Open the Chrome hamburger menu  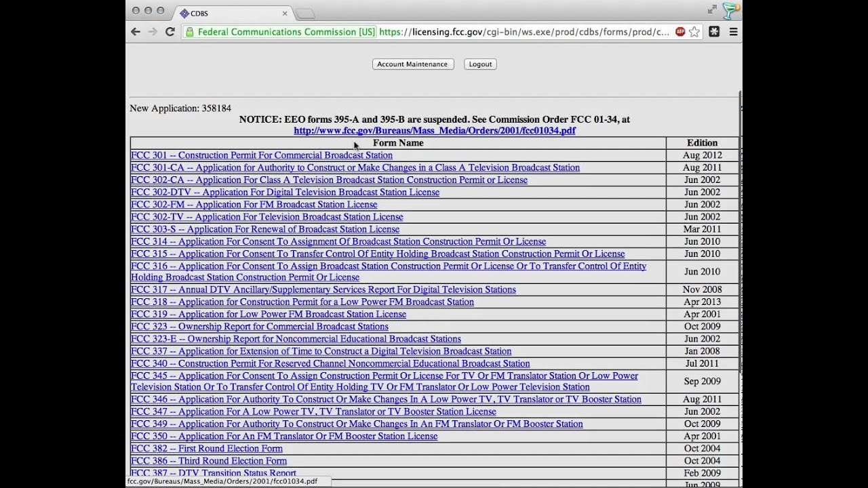pyautogui.click(x=733, y=32)
